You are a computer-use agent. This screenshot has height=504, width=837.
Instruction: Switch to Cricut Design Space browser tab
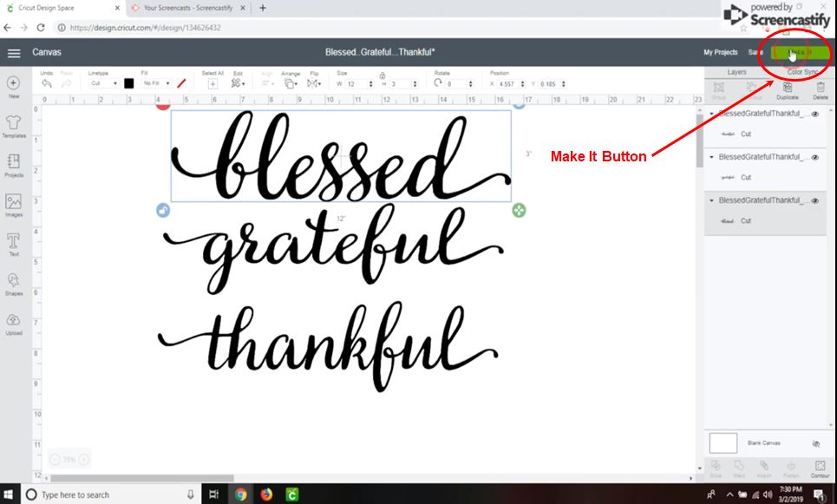coord(63,8)
